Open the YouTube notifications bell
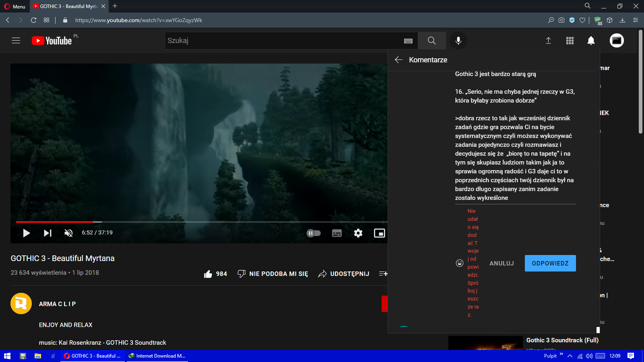Screen dimensions: 644x362 (591, 41)
